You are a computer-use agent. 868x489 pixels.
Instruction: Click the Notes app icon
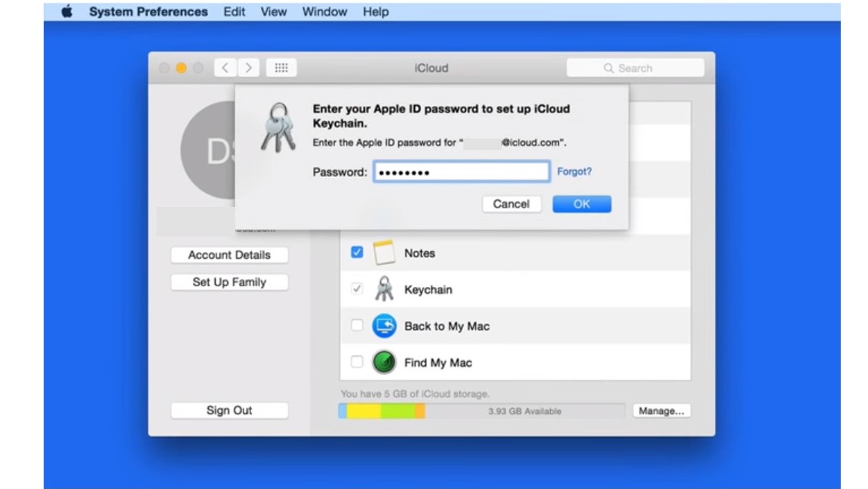pyautogui.click(x=384, y=253)
